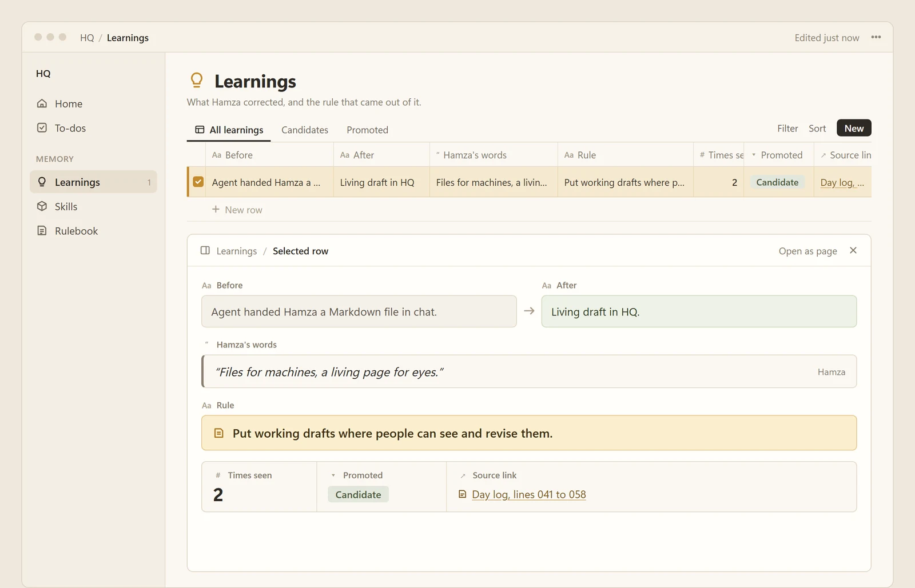This screenshot has width=915, height=588.
Task: Click the Times seen column header
Action: (x=719, y=155)
